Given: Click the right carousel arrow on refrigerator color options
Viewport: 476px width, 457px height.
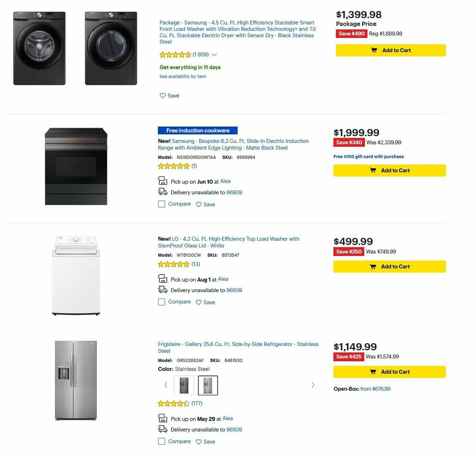Looking at the screenshot, I should pyautogui.click(x=313, y=385).
